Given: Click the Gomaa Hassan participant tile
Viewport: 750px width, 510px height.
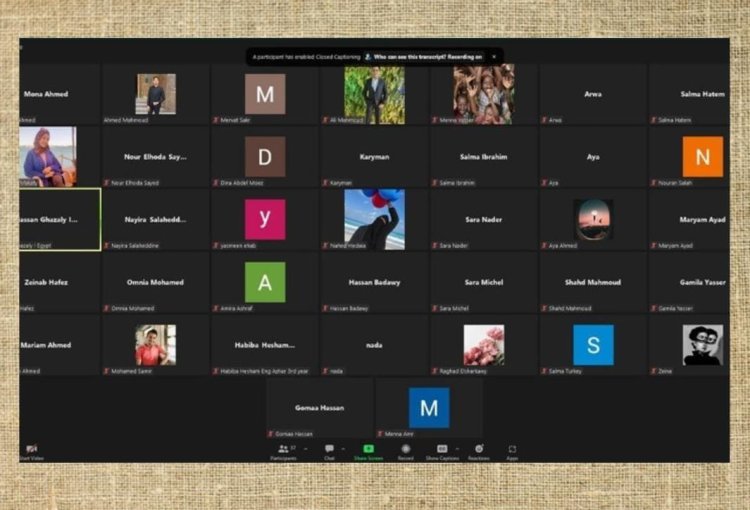Looking at the screenshot, I should (319, 408).
